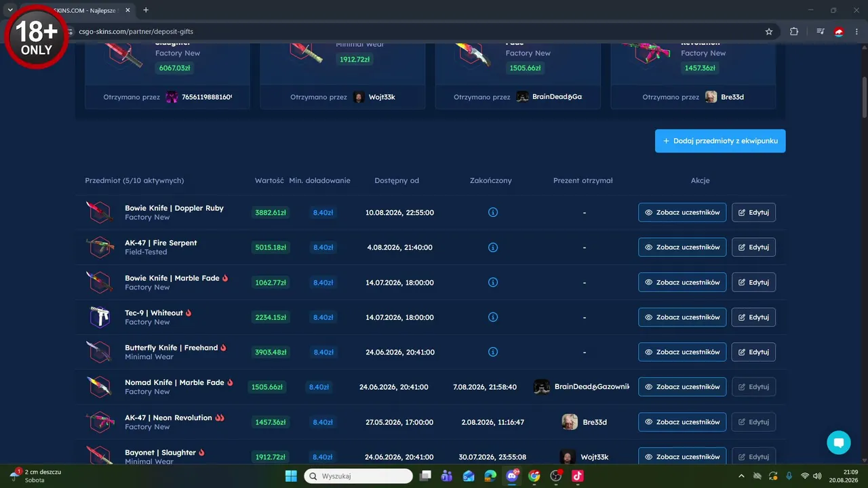Click the microphone icon in the system tray
The width and height of the screenshot is (868, 488).
(x=789, y=476)
